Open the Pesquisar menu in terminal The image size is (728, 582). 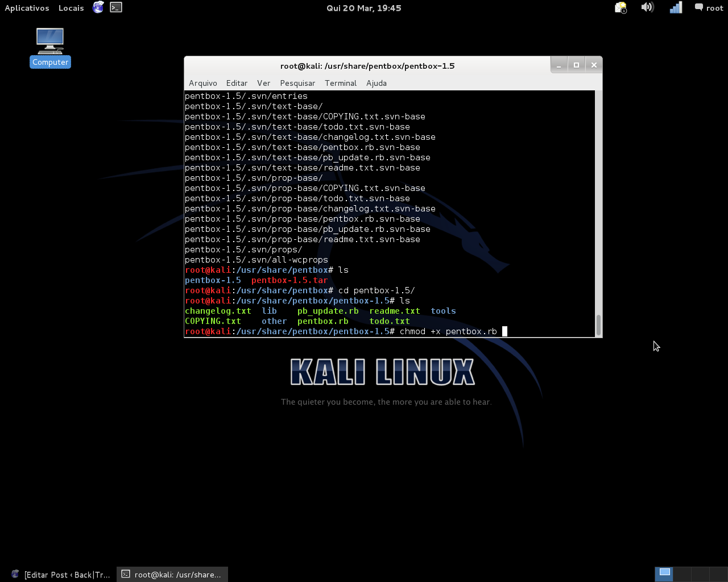coord(297,83)
